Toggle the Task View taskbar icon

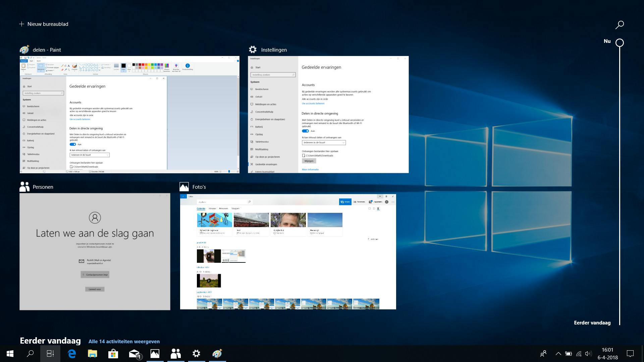[x=50, y=354]
